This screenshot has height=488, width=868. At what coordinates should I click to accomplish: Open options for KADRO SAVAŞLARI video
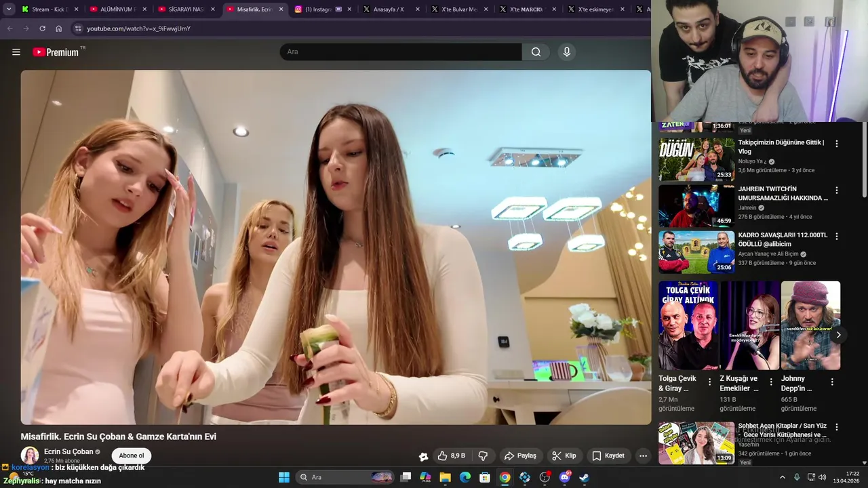(837, 237)
